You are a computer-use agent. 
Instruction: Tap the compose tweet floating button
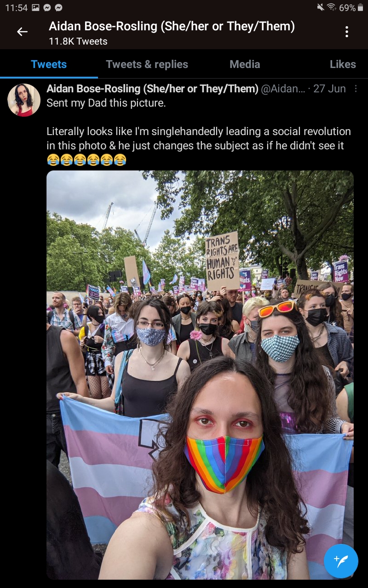pos(341,561)
